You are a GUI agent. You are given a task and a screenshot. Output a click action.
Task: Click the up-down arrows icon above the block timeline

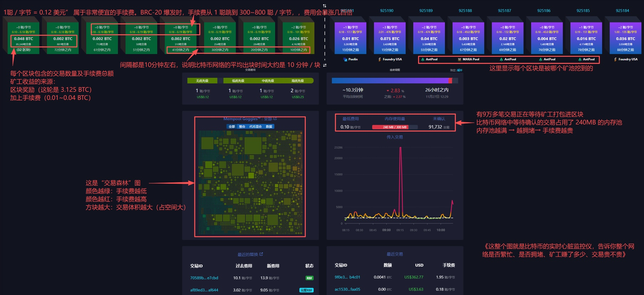pos(324,6)
